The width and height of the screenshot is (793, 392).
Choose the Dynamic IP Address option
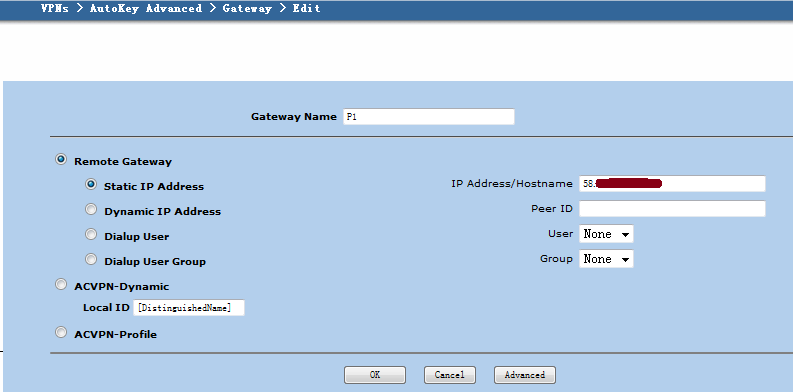[x=91, y=209]
